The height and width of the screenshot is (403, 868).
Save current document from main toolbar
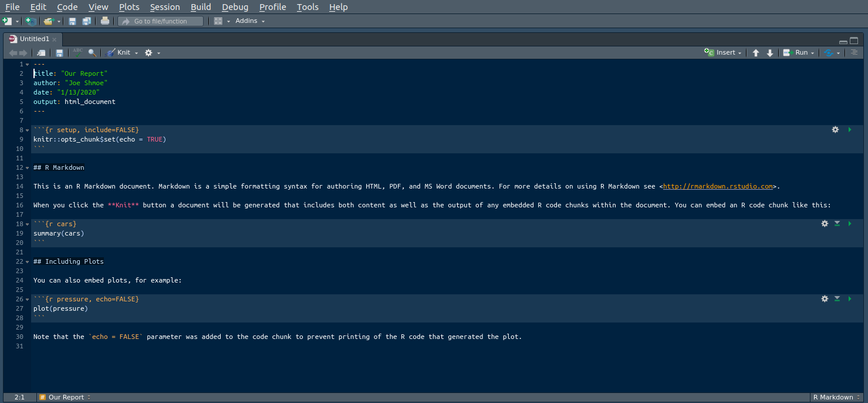[72, 21]
